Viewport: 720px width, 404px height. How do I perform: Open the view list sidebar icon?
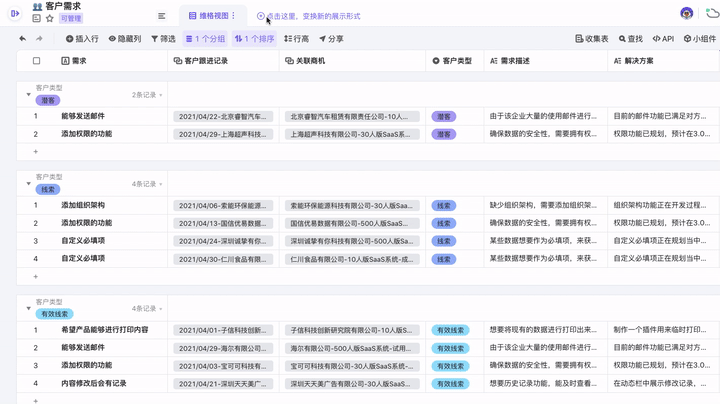(x=162, y=16)
